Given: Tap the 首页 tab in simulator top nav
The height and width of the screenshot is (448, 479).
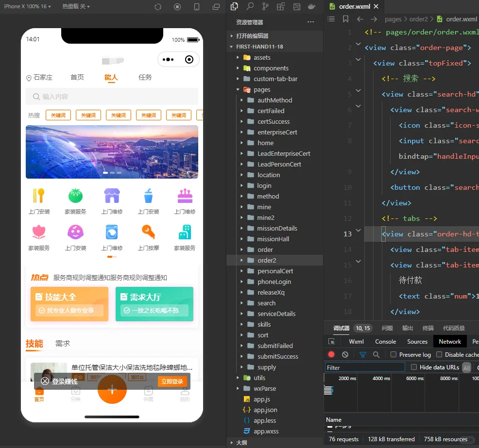Looking at the screenshot, I should pos(77,78).
